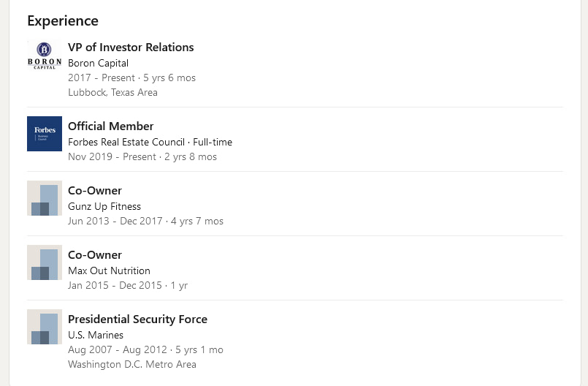Select the Forbes Real Estate Council text

click(x=126, y=142)
